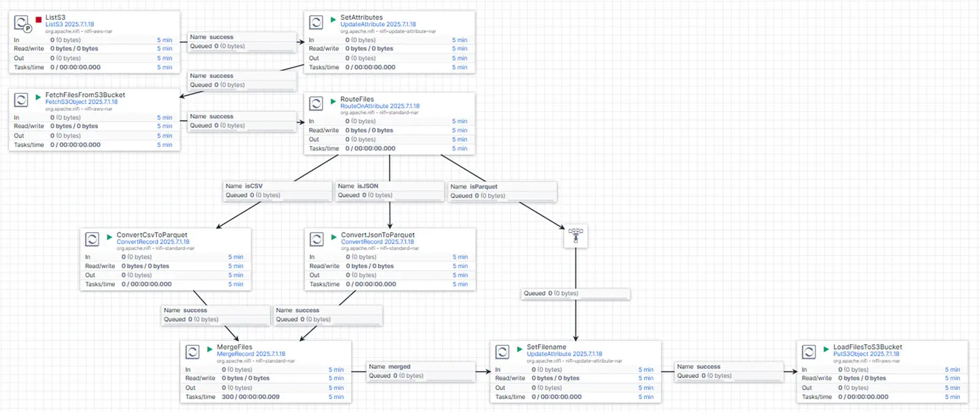
Task: Click the running indicator on FetchFilesFromS3Bucket
Action: (38, 97)
